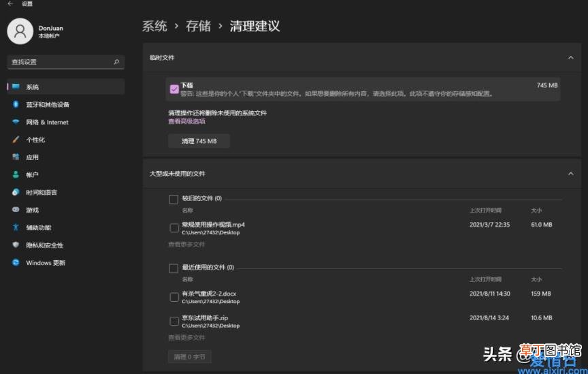Click the Windows 更新 refresh icon

pyautogui.click(x=16, y=262)
